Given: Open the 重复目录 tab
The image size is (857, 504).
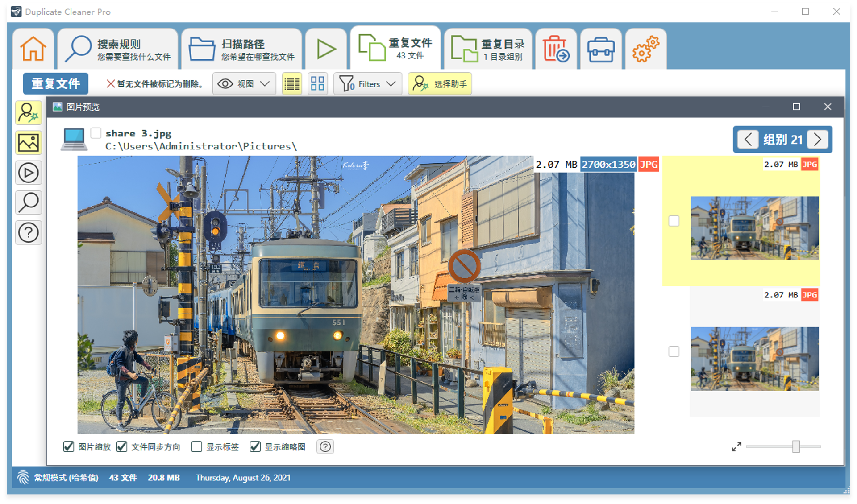Looking at the screenshot, I should [488, 49].
